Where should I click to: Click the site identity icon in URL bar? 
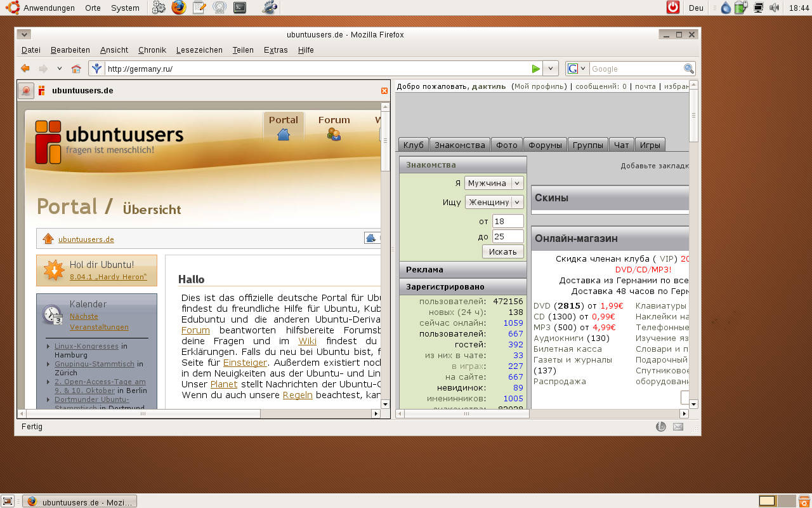(x=96, y=69)
